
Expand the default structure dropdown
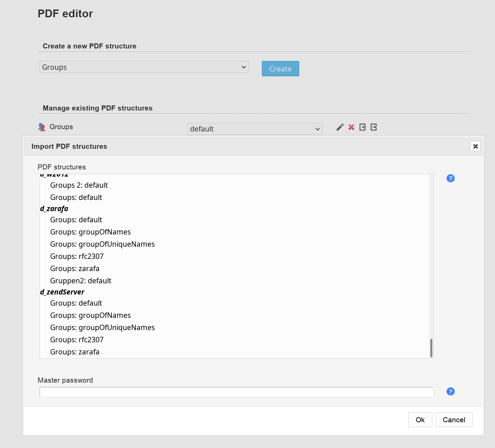255,129
